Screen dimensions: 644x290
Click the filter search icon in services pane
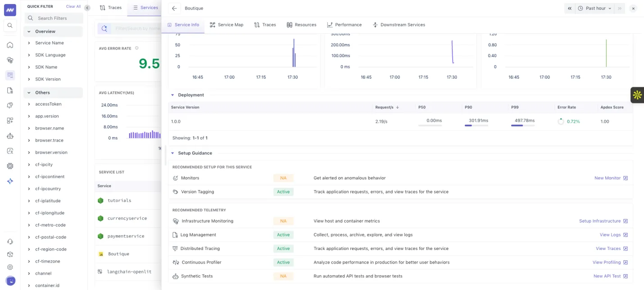coord(104,29)
